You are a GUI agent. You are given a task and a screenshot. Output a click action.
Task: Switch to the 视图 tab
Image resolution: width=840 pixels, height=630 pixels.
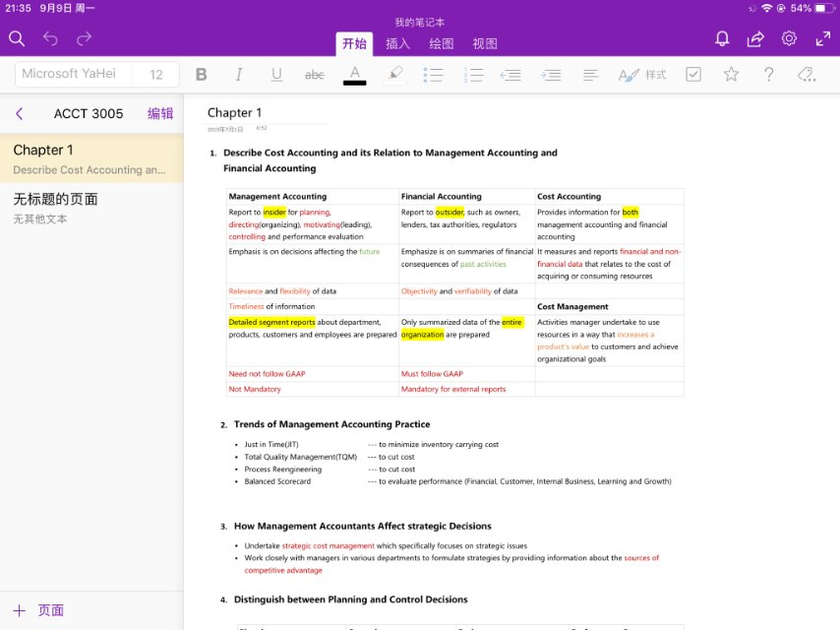coord(485,44)
